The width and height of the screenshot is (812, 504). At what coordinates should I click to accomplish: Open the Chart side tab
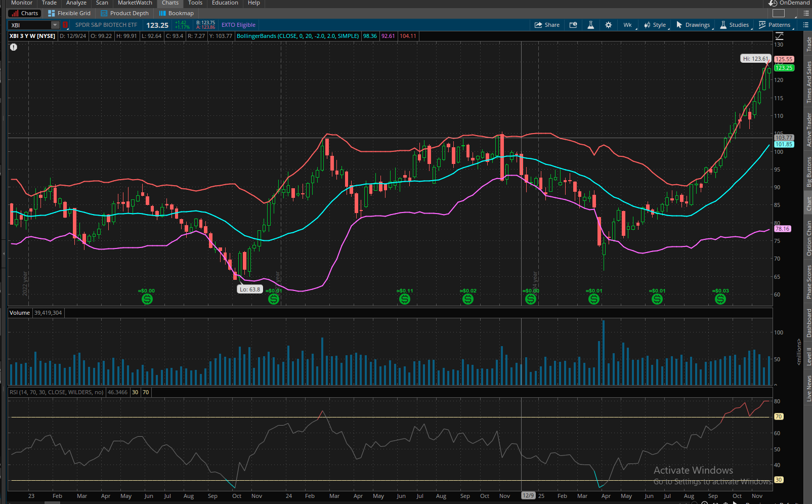click(808, 204)
